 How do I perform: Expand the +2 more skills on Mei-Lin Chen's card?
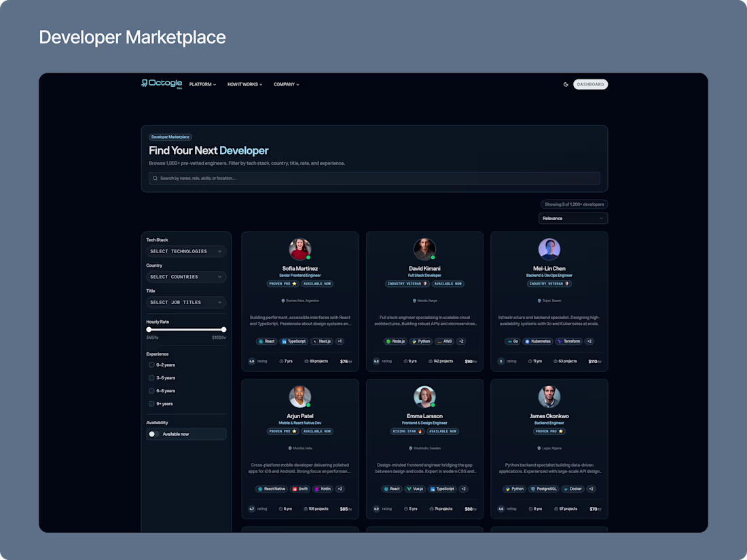coord(589,341)
